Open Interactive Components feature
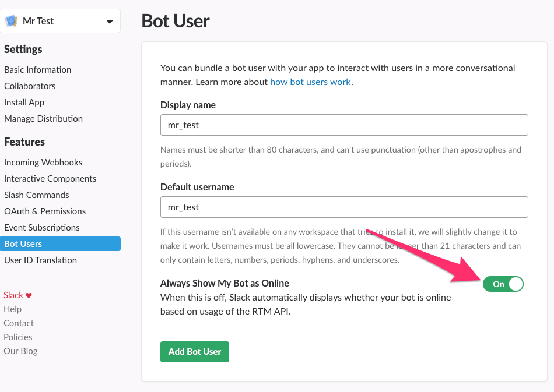554x392 pixels. (x=50, y=179)
